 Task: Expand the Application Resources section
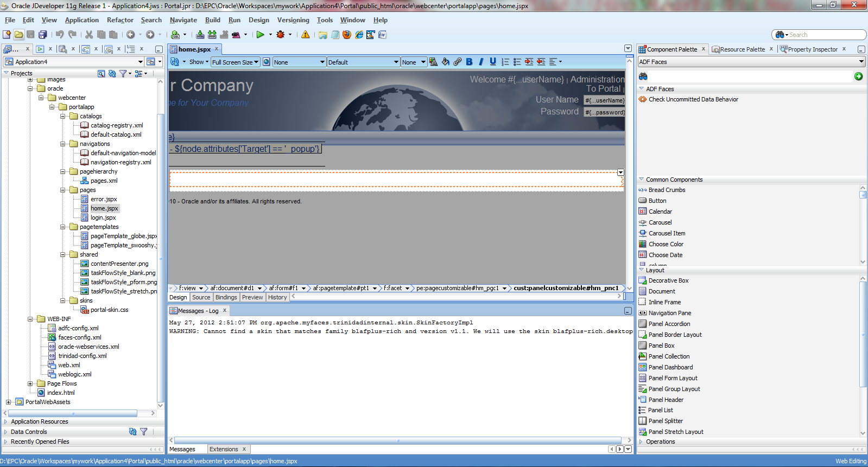(6, 421)
